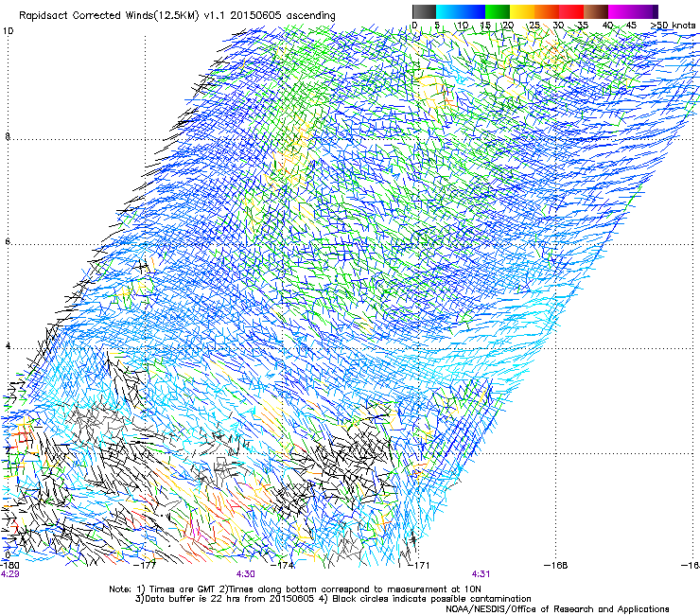Viewport: 700px width, 615px height.
Task: Click the longitude "-177" axis label
Action: pyautogui.click(x=146, y=566)
